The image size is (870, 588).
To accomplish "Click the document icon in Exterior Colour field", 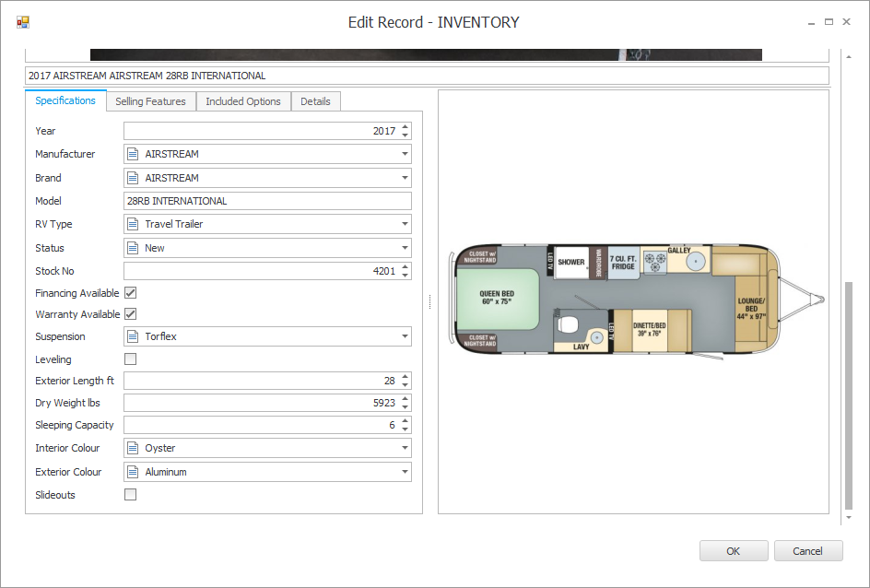I will (133, 472).
